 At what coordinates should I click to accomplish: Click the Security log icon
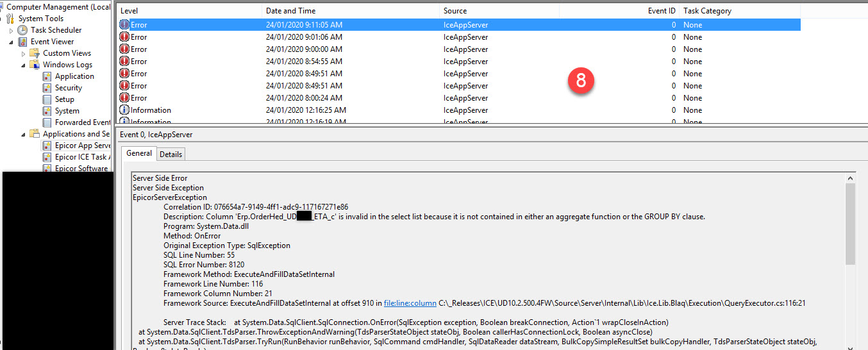(47, 88)
